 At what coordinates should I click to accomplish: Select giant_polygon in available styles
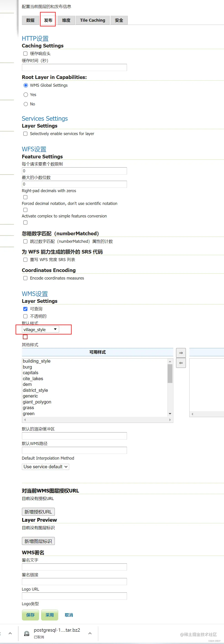tap(37, 402)
